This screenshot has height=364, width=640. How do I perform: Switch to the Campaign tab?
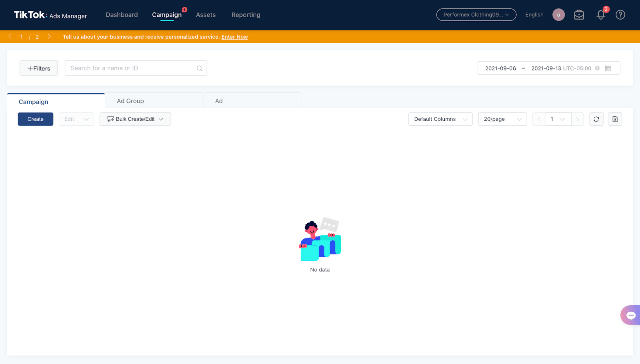coord(56,101)
